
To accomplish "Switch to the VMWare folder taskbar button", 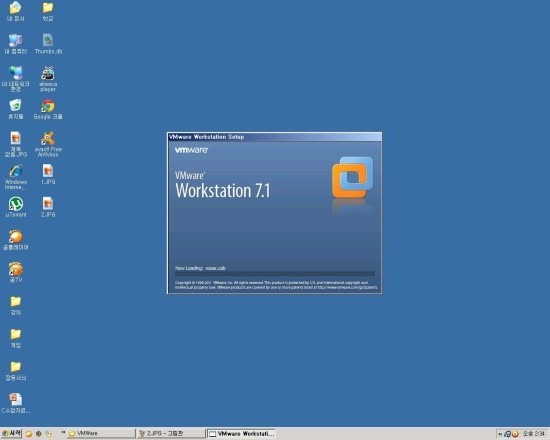I will (100, 434).
